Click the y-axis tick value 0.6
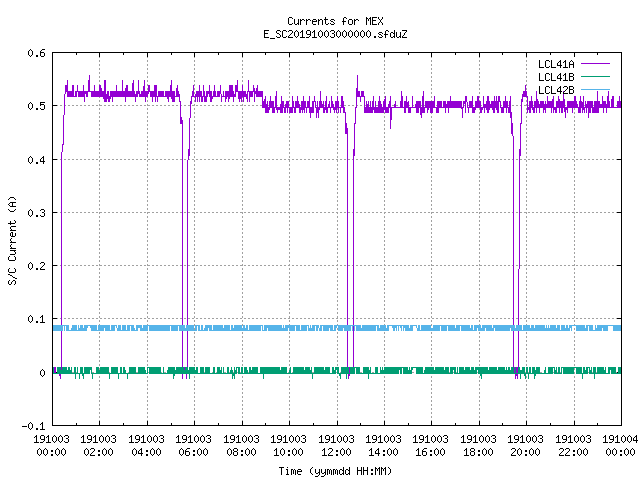 (36, 53)
